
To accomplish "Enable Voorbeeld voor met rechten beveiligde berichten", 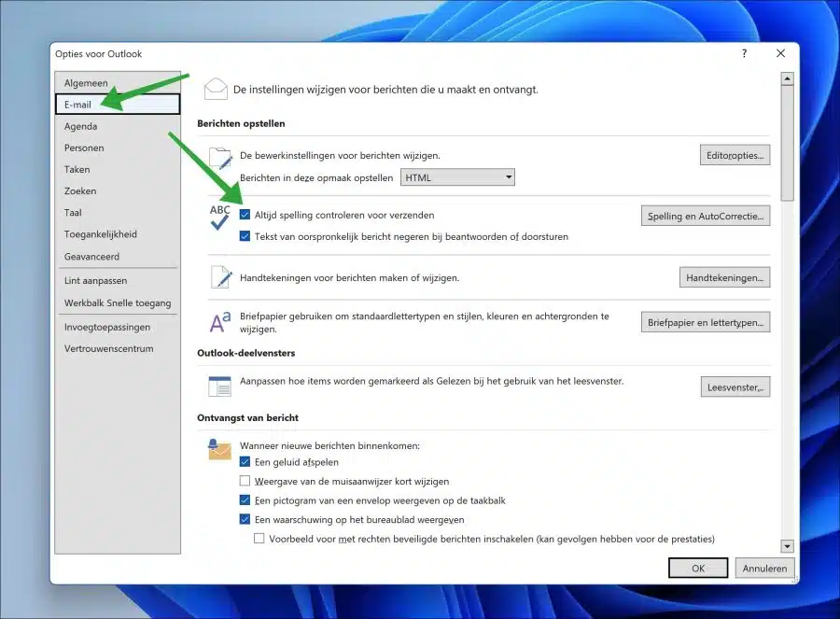I will [x=259, y=538].
